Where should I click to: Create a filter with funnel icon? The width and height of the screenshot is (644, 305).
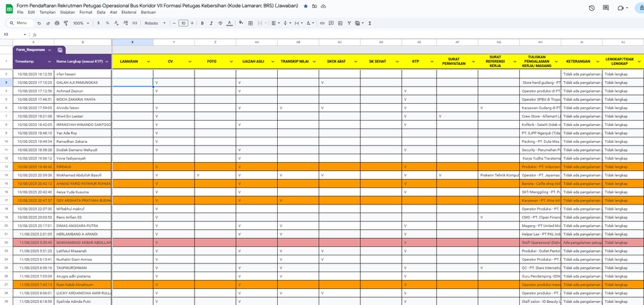coord(349,23)
